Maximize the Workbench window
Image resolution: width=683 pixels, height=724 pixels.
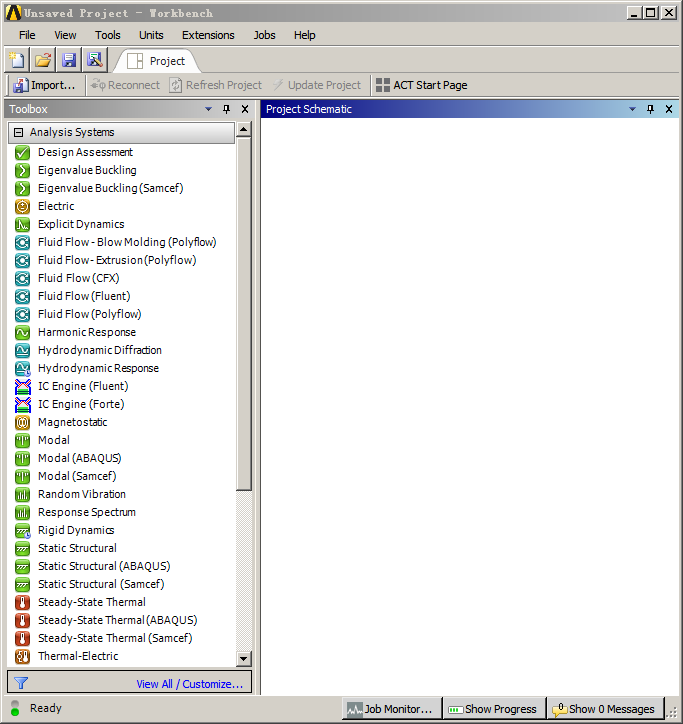[x=651, y=12]
